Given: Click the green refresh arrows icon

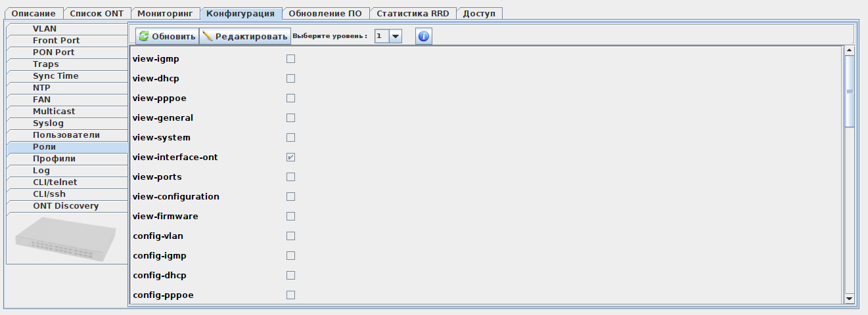Looking at the screenshot, I should pos(144,37).
